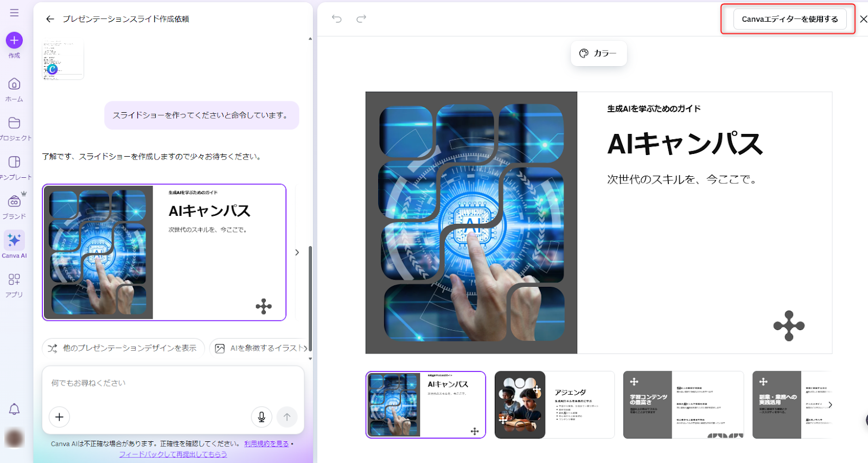Click the microphone voice input icon

coord(261,417)
